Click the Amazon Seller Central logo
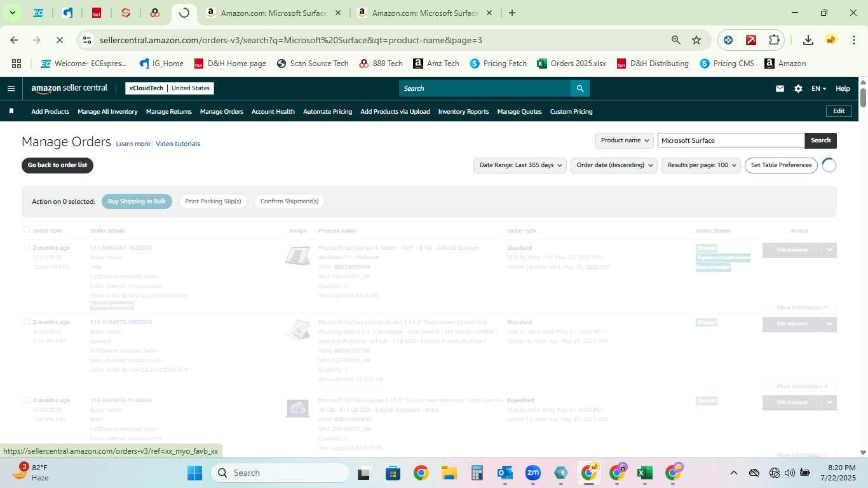The width and height of the screenshot is (868, 488). pos(69,88)
